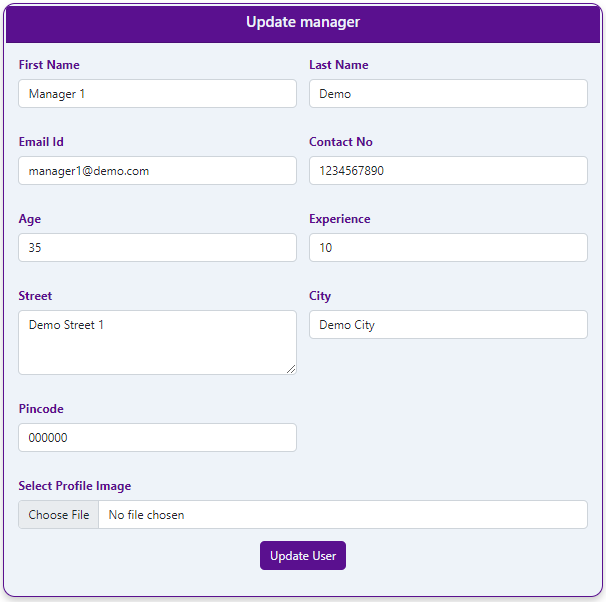Click the First Name input field
The height and width of the screenshot is (602, 606).
(x=157, y=94)
